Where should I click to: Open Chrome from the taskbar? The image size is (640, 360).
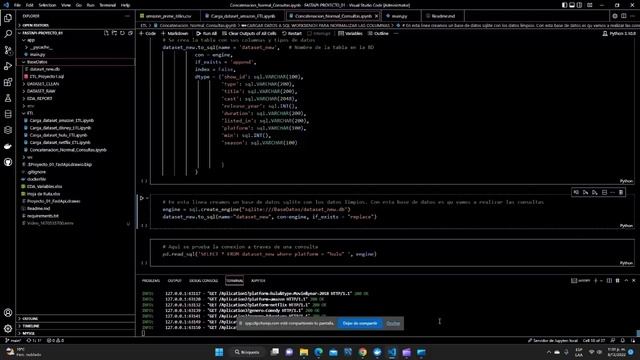point(362,352)
